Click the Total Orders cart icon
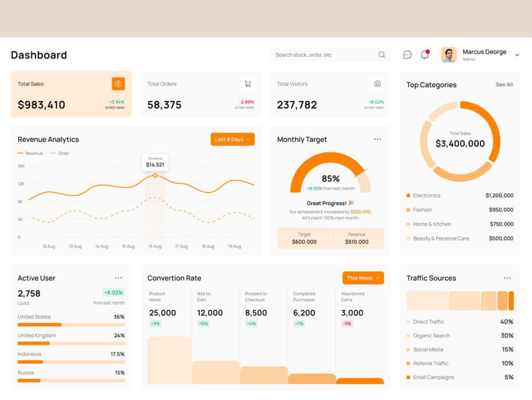This screenshot has height=400, width=532. coord(248,84)
